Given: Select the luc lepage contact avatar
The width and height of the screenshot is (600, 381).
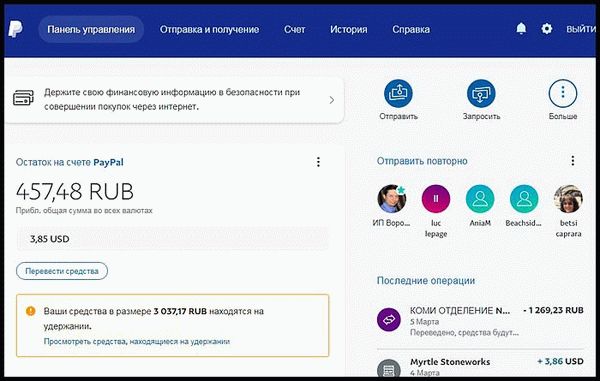Looking at the screenshot, I should (x=436, y=199).
